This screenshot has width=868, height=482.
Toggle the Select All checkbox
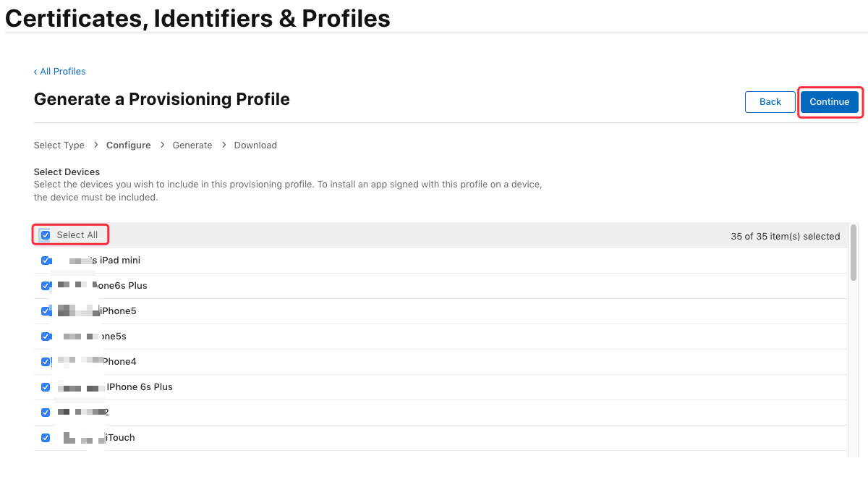click(x=46, y=235)
